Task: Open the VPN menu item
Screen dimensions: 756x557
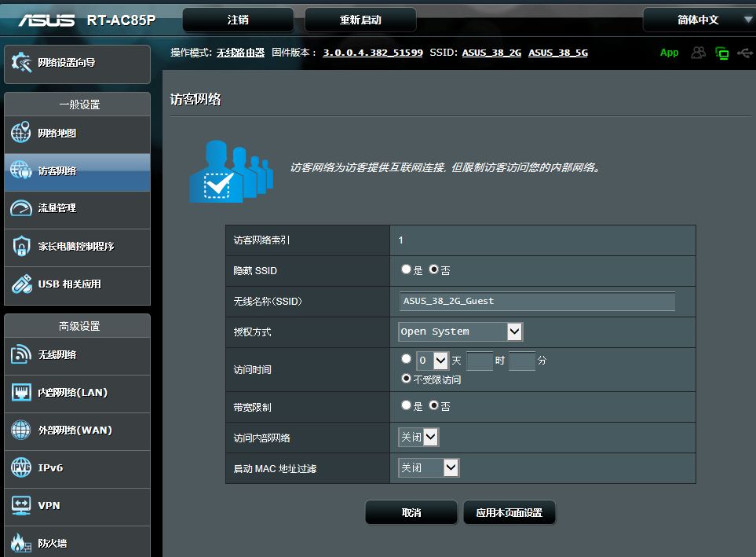Action: 77,506
